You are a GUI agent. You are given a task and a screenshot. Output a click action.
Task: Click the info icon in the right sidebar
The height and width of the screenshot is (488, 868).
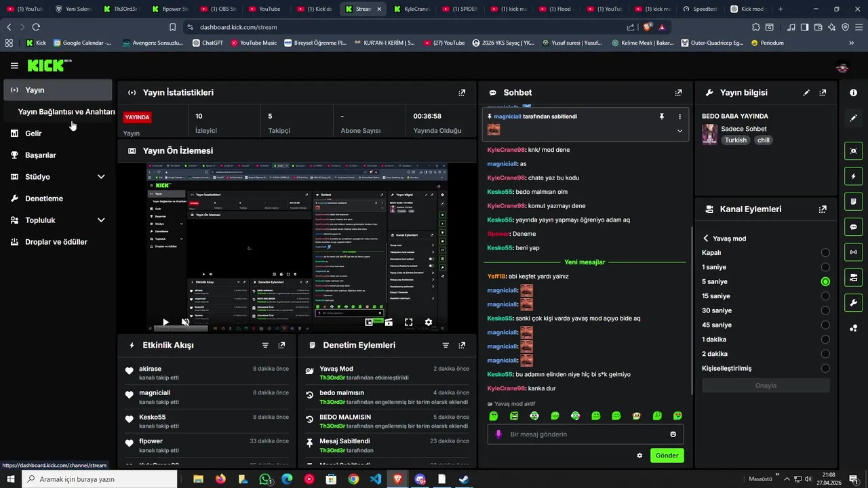pyautogui.click(x=853, y=93)
